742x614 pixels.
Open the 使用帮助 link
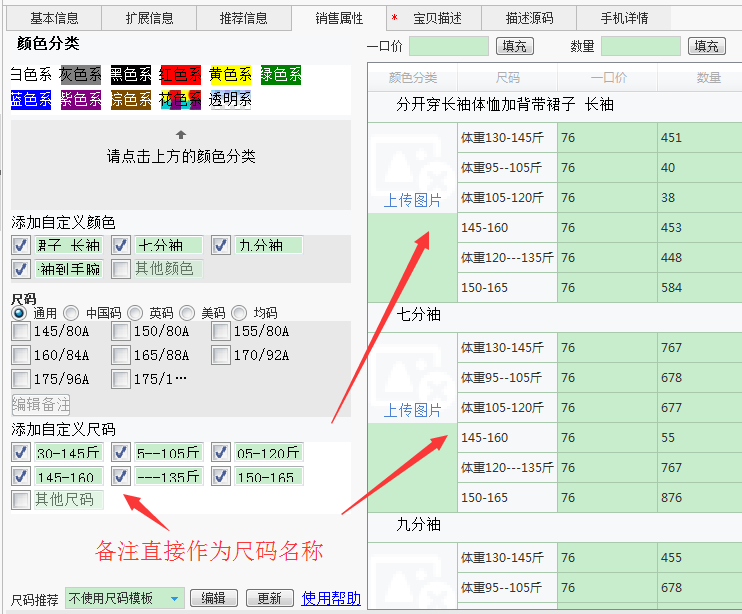pyautogui.click(x=331, y=598)
